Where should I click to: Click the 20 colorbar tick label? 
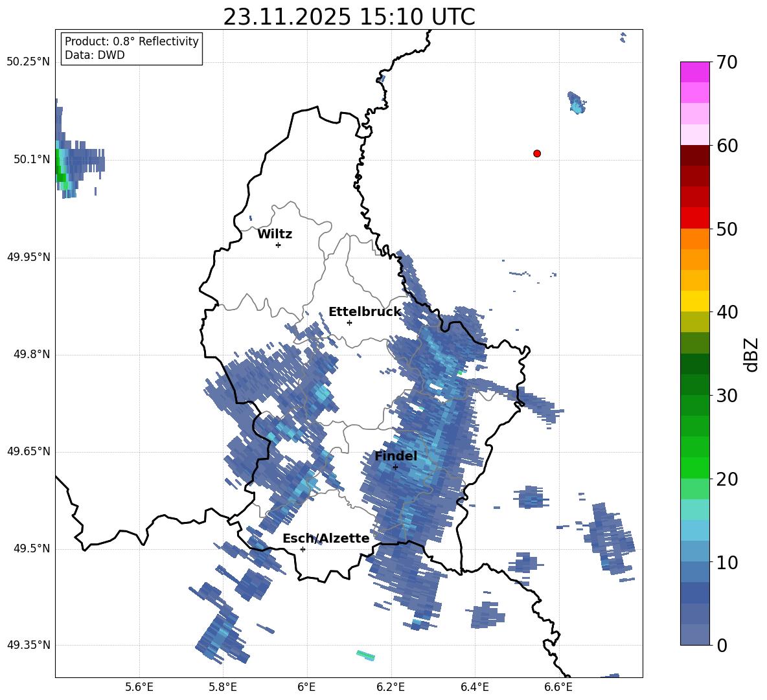tap(727, 479)
